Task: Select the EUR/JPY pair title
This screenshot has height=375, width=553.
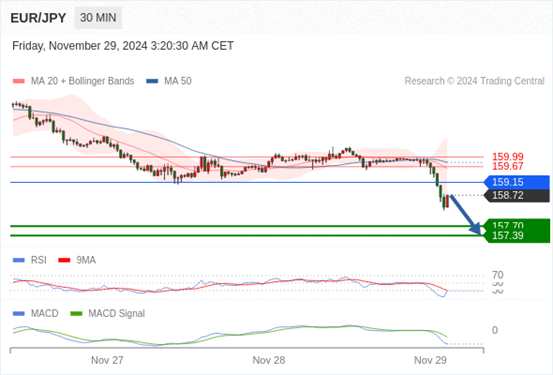Action: click(38, 18)
